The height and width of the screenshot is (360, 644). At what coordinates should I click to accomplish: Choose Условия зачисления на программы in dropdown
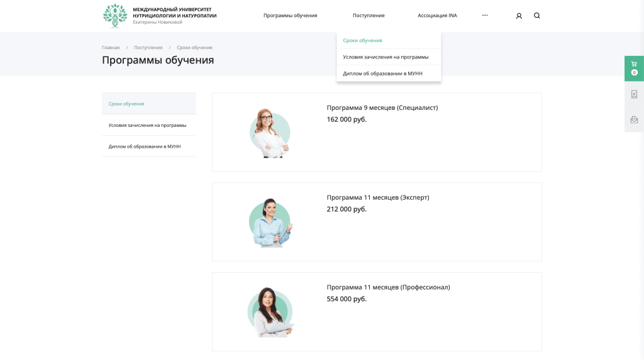386,57
